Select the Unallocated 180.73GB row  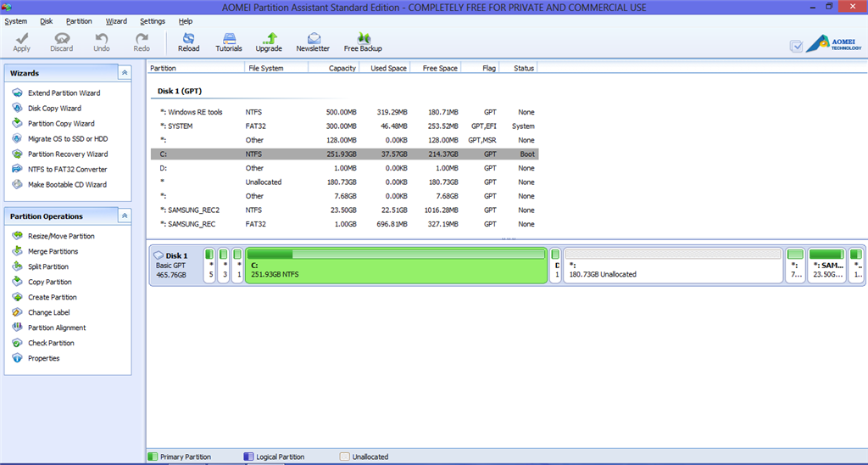[344, 182]
